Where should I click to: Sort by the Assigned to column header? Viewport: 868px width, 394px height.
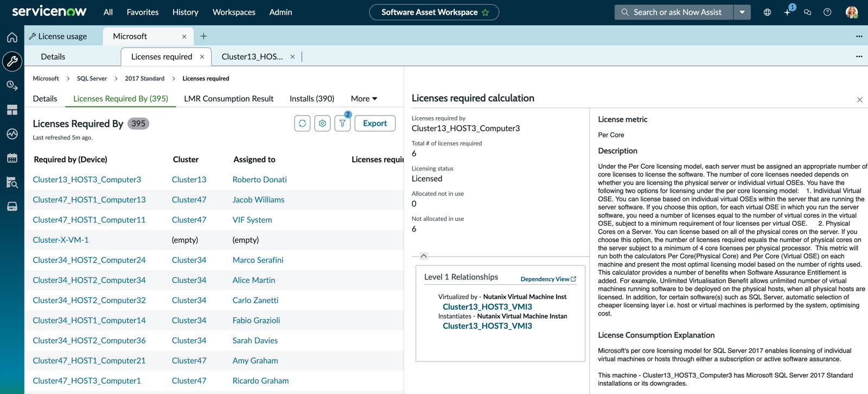254,160
